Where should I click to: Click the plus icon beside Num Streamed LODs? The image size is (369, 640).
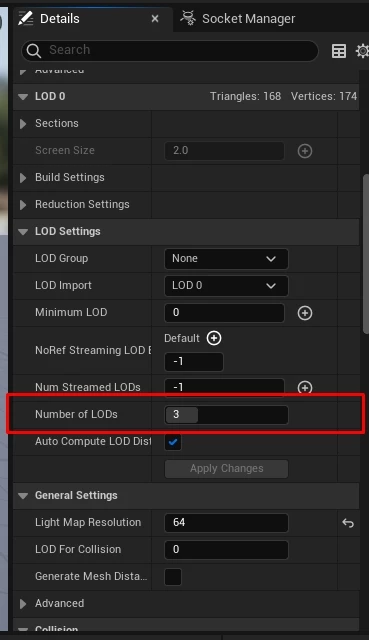coord(305,387)
